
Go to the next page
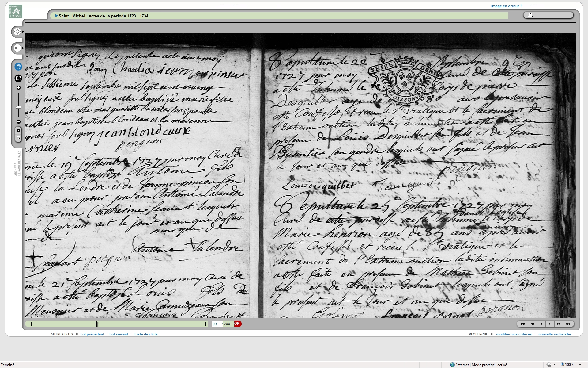pos(550,324)
